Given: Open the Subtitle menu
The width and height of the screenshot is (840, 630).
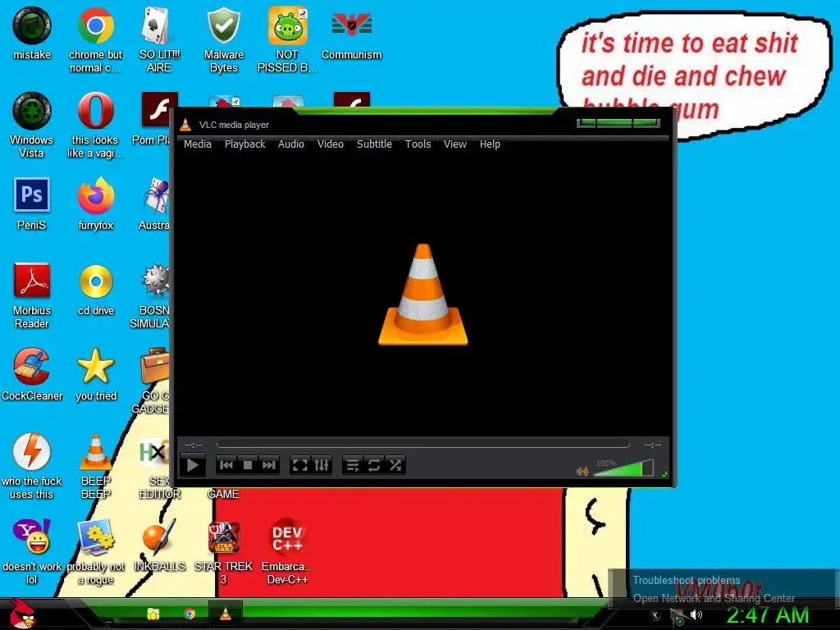Looking at the screenshot, I should [374, 144].
